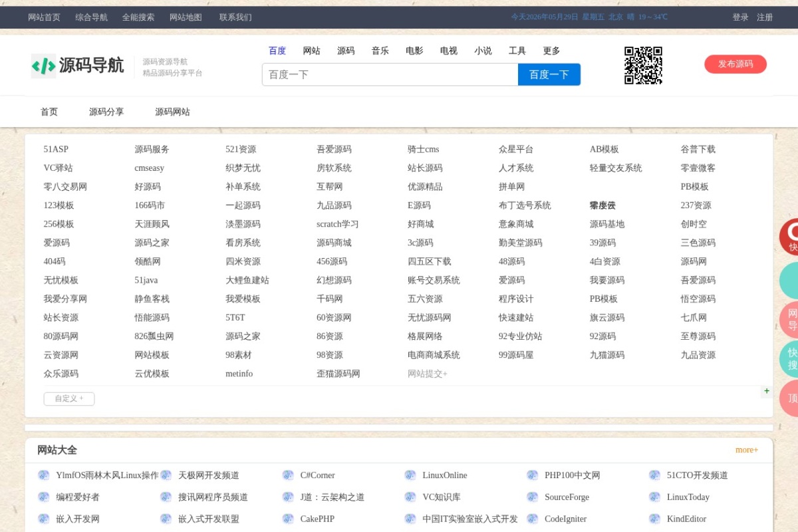Open the 51ASP site link
The width and height of the screenshot is (798, 532).
point(56,150)
